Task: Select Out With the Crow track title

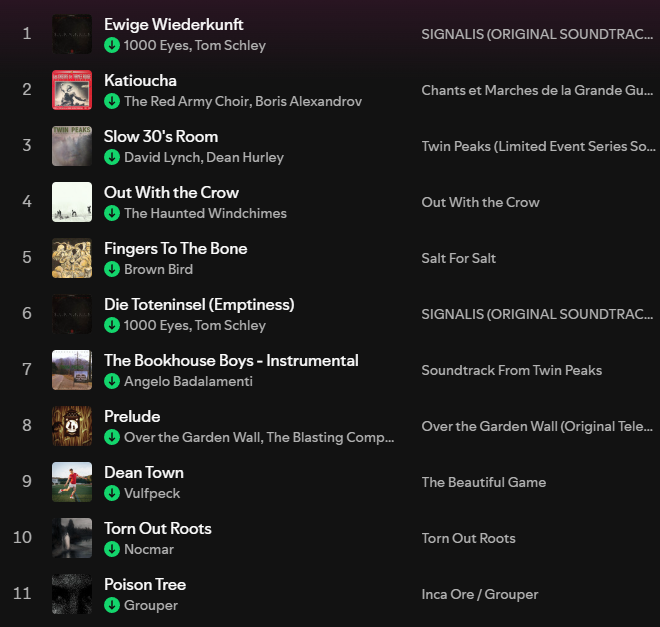Action: pos(171,192)
